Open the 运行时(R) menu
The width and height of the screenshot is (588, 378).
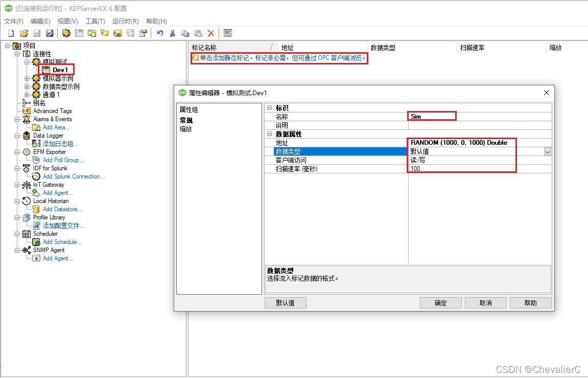point(126,21)
